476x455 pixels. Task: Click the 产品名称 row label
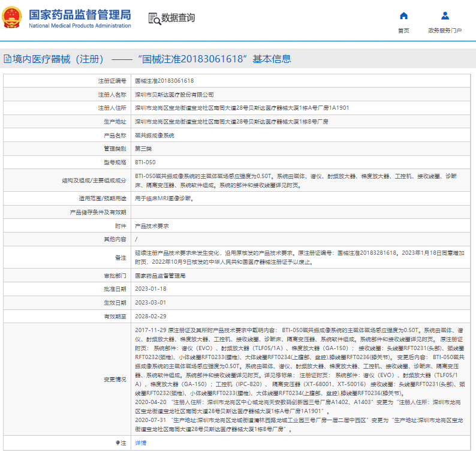(x=115, y=135)
